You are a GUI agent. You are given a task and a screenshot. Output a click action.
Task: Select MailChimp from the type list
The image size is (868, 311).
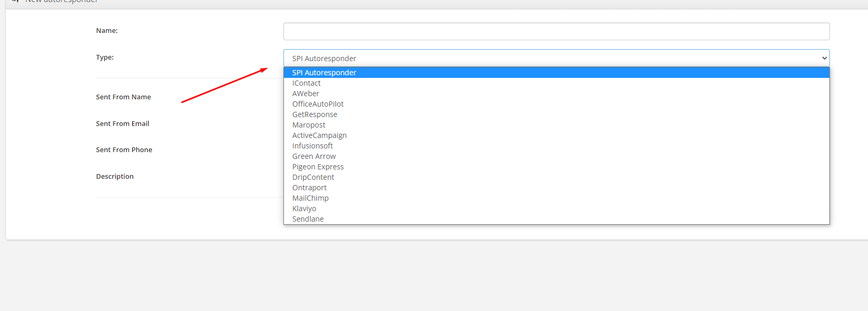pos(556,198)
